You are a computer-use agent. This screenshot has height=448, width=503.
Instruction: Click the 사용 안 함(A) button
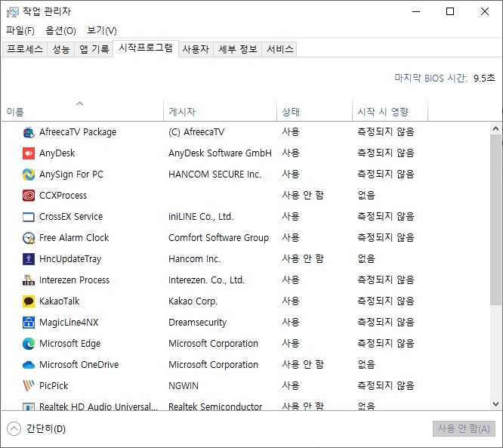464,429
